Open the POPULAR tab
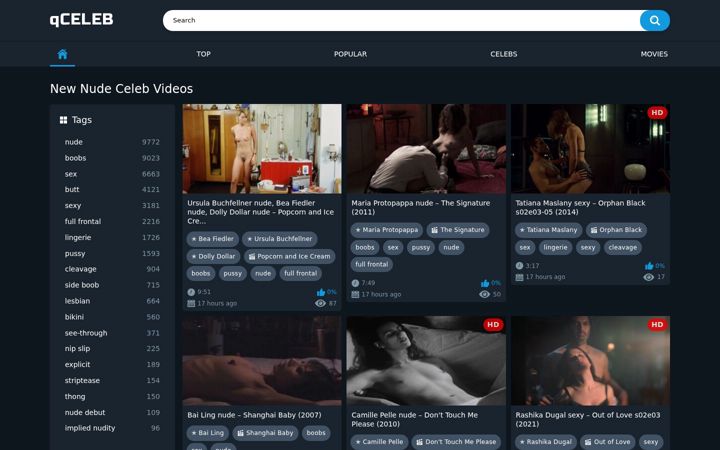720x450 pixels. coord(350,54)
